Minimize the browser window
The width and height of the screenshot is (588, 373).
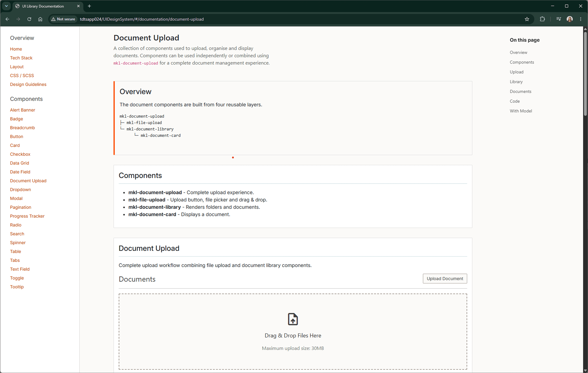pyautogui.click(x=553, y=6)
